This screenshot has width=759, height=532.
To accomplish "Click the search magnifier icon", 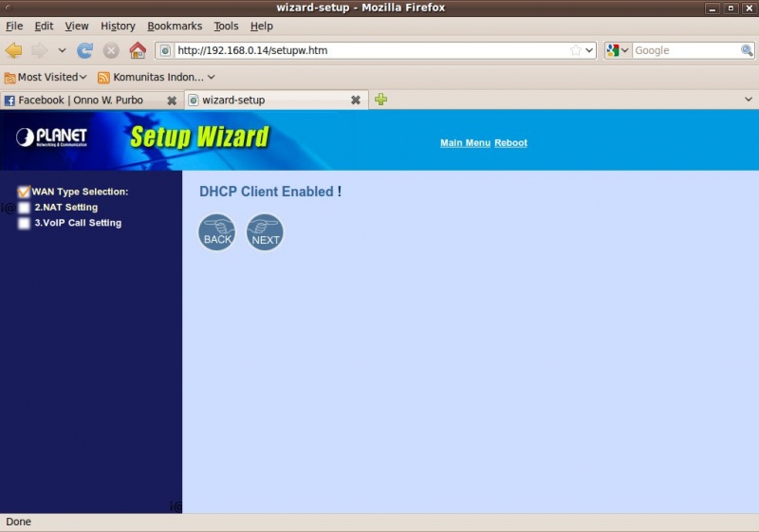I will 747,50.
